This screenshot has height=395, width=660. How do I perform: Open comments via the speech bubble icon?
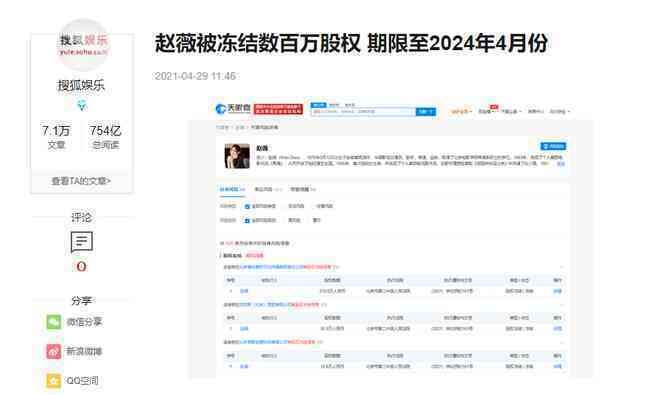tap(82, 242)
